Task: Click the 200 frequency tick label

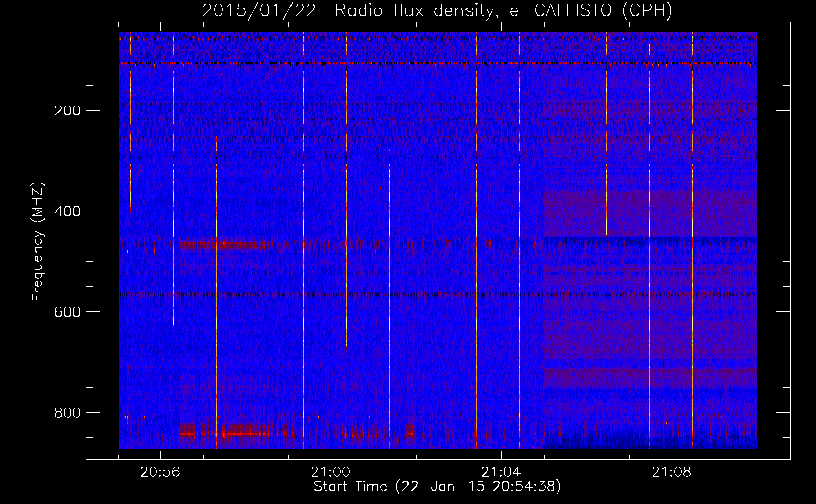Action: (68, 110)
